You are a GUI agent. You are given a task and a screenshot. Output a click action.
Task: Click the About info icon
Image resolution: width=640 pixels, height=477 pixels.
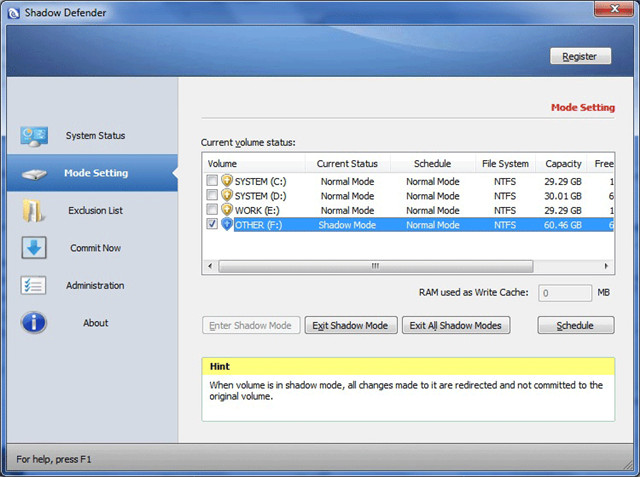click(33, 323)
